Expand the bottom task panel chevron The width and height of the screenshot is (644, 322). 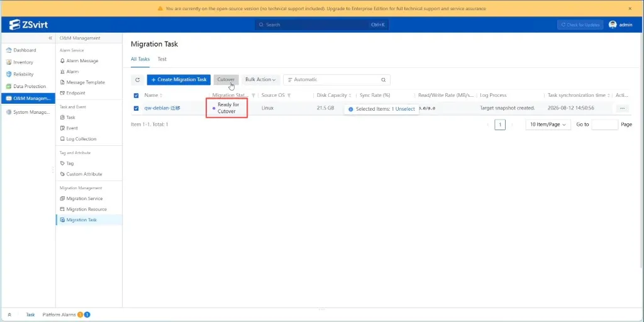click(9, 314)
